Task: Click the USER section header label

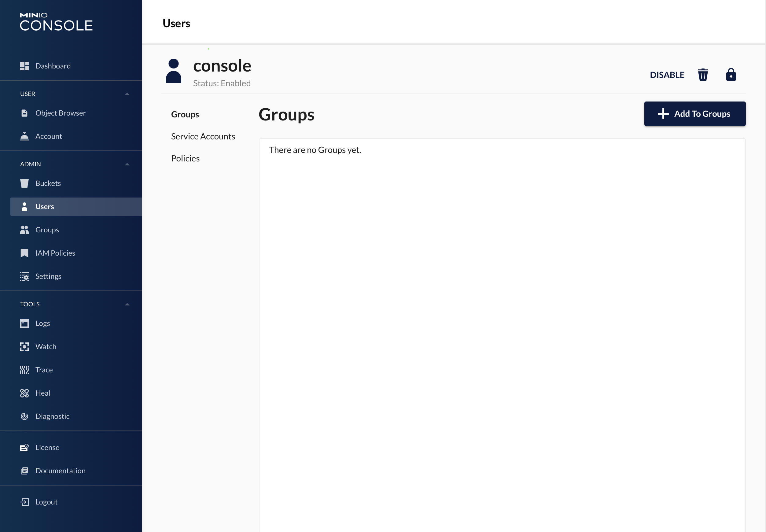Action: (27, 94)
